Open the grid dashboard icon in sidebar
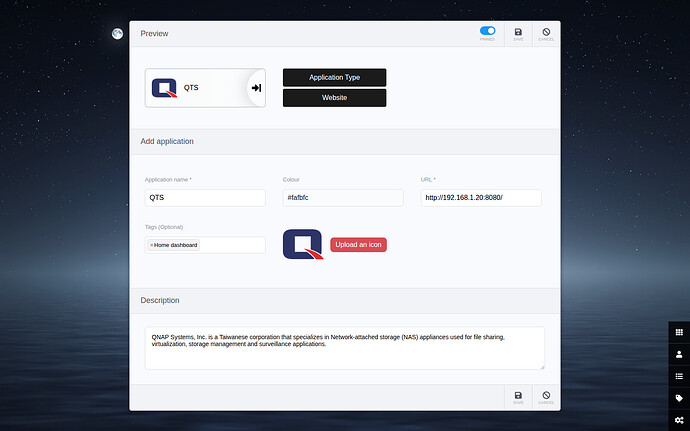This screenshot has width=690, height=431. point(679,332)
